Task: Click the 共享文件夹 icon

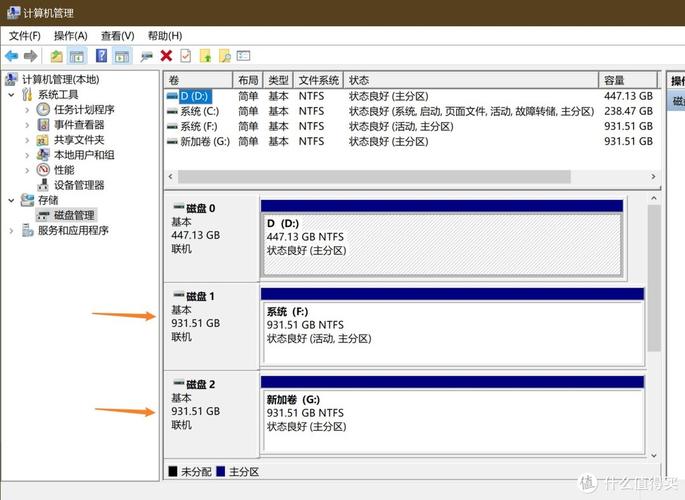Action: point(42,140)
